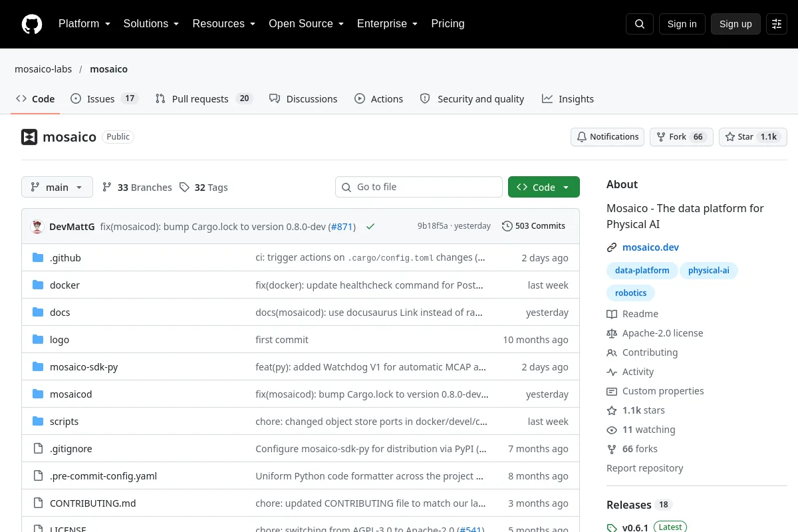Click the docker folder icon

38,285
